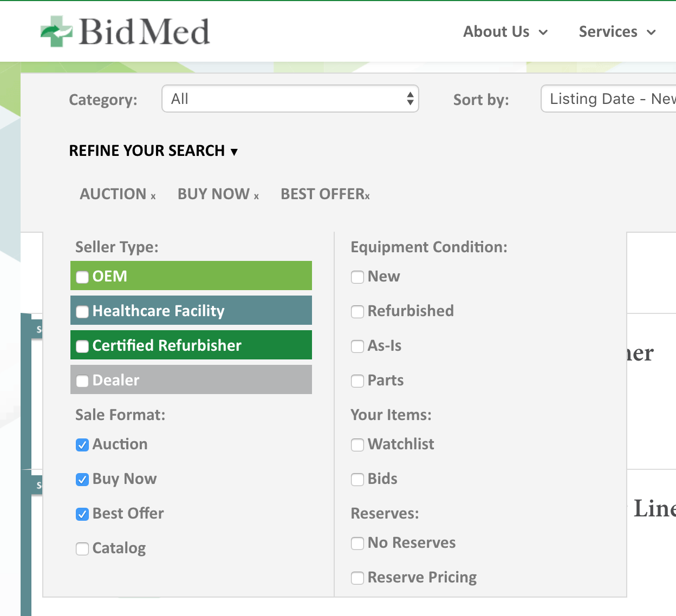Image resolution: width=676 pixels, height=616 pixels.
Task: Remove the BEST OFFER filter tag
Action: [367, 196]
